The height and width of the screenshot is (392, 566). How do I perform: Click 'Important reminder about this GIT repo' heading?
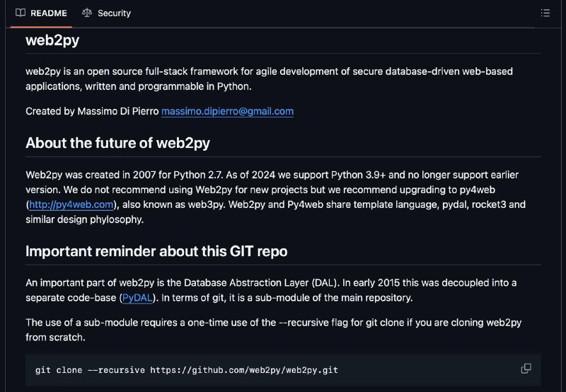tap(156, 251)
